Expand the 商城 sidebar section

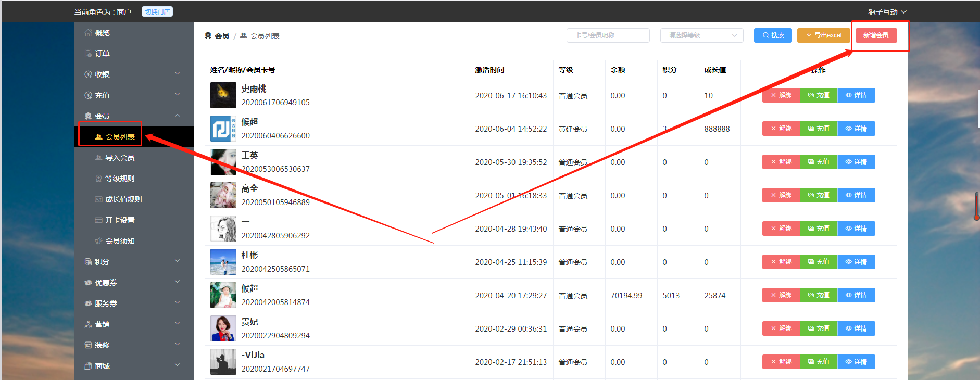pyautogui.click(x=134, y=366)
